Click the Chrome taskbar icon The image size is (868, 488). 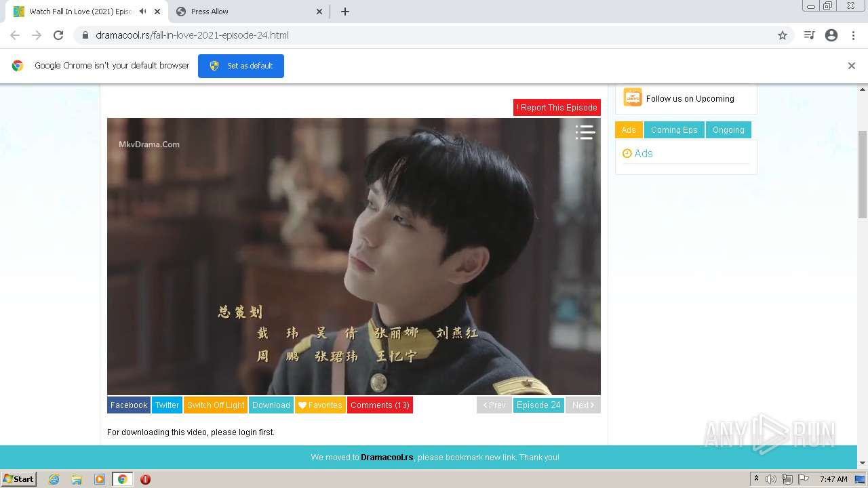point(123,479)
